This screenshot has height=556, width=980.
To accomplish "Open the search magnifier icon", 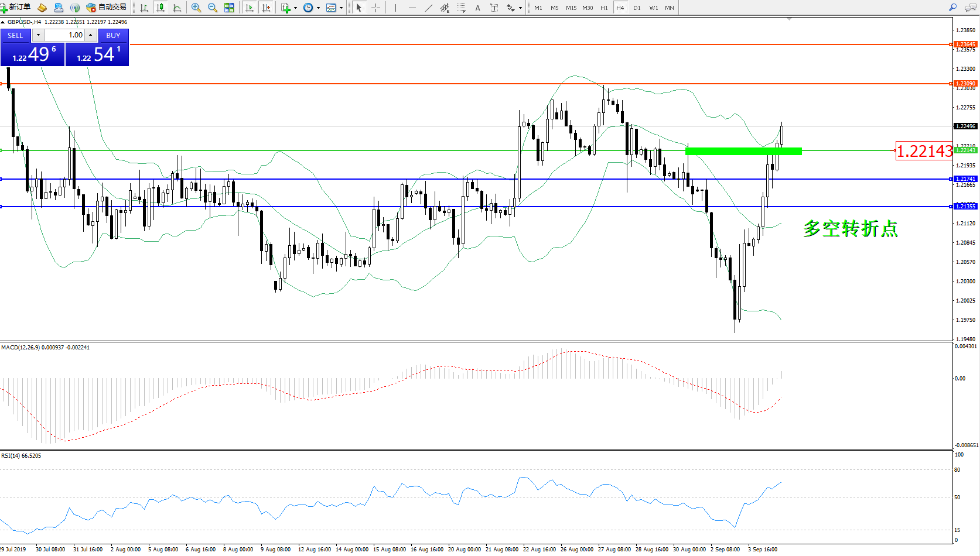I will (952, 8).
